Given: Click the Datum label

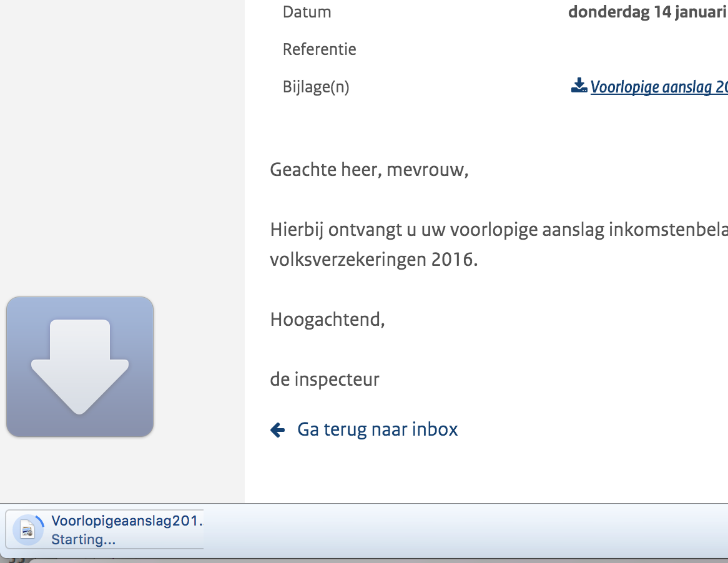Looking at the screenshot, I should coord(307,11).
